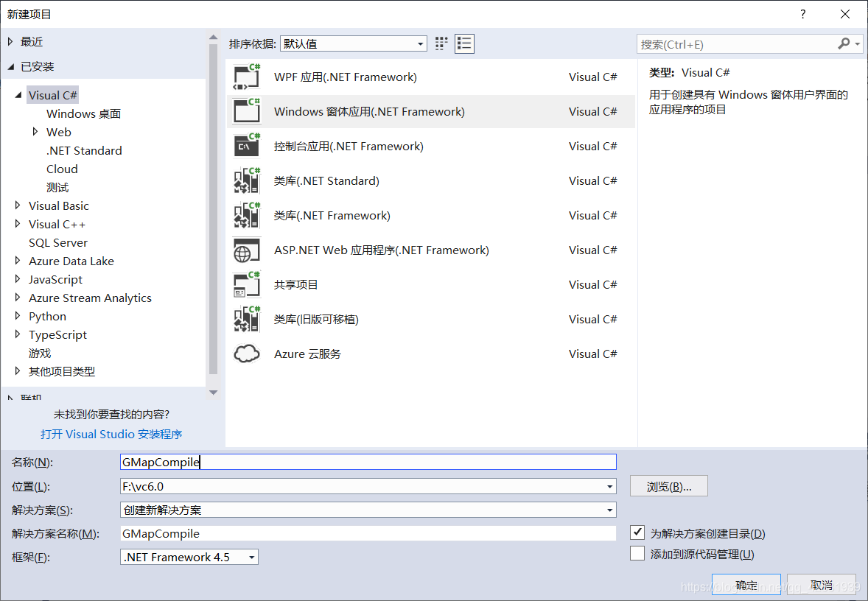Image resolution: width=868 pixels, height=601 pixels.
Task: Click the template list scrollbar down arrow
Action: coord(213,393)
